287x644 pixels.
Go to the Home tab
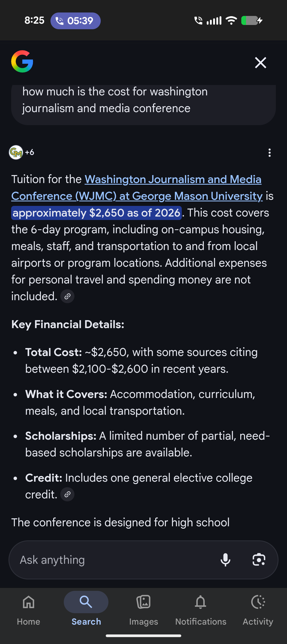point(28,608)
